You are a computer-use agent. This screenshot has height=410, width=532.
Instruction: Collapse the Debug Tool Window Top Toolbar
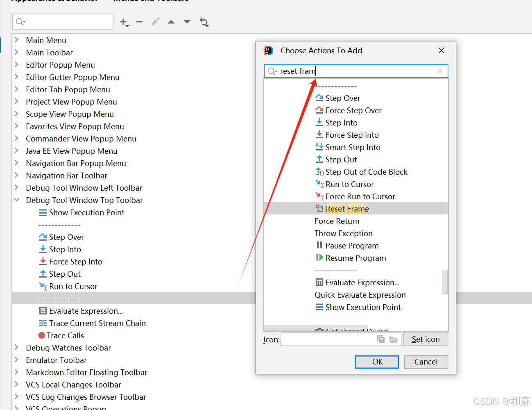pos(16,200)
